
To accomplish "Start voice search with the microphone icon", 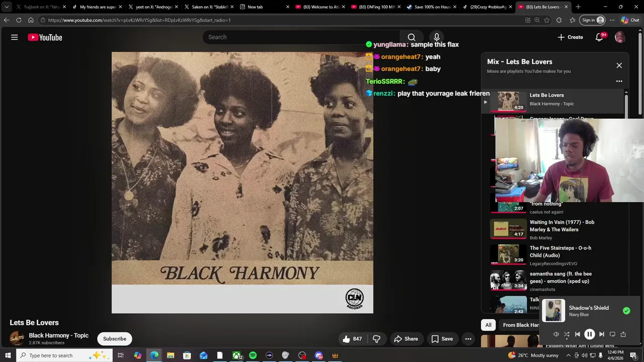I will tap(437, 37).
